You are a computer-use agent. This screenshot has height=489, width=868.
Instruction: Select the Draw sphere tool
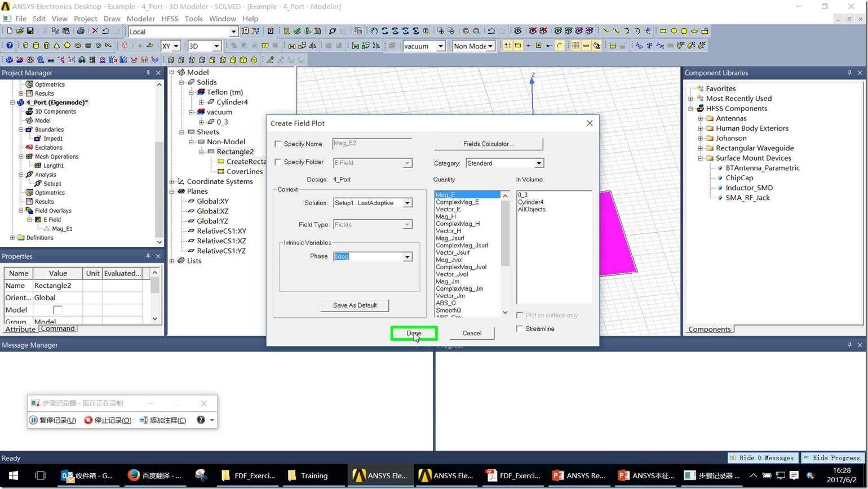click(x=67, y=46)
